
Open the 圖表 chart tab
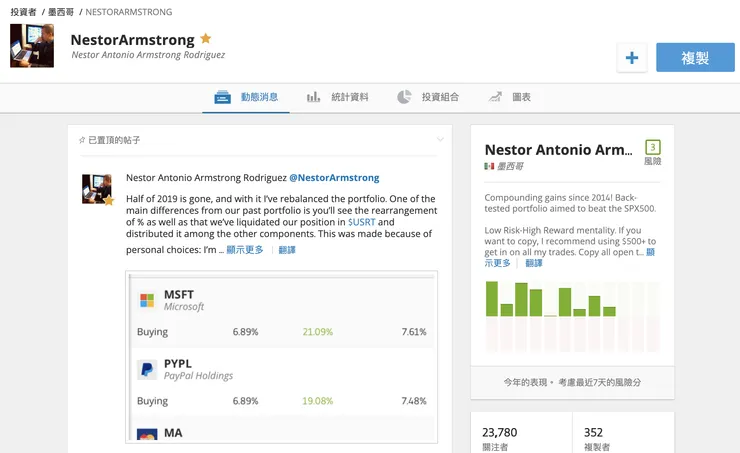point(510,97)
